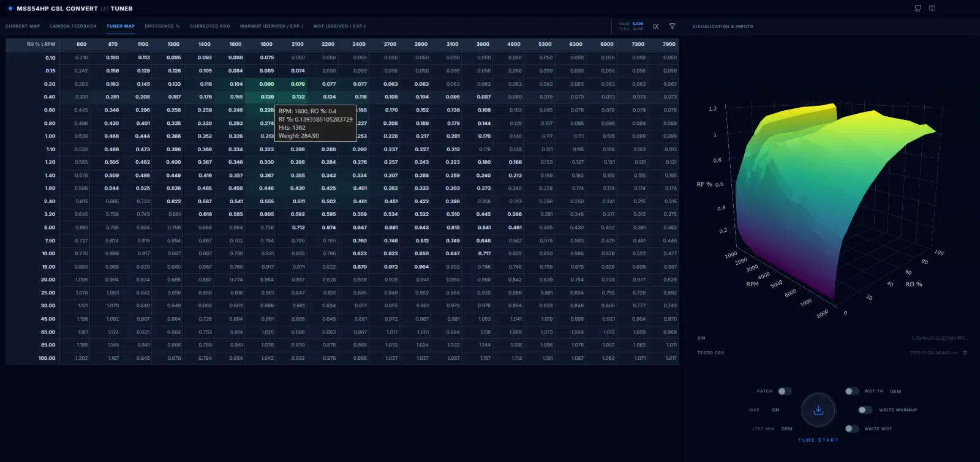This screenshot has width=980, height=462.
Task: Toggle the Patch switch
Action: [x=785, y=391]
